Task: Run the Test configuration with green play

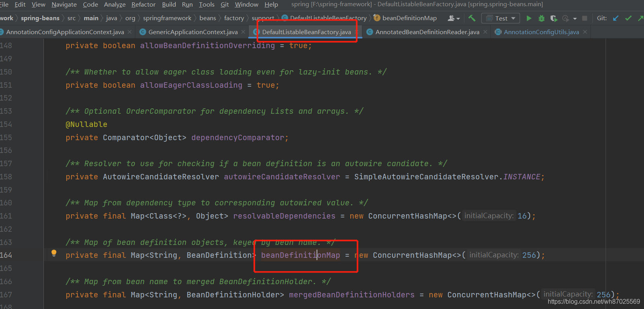Action: (529, 18)
